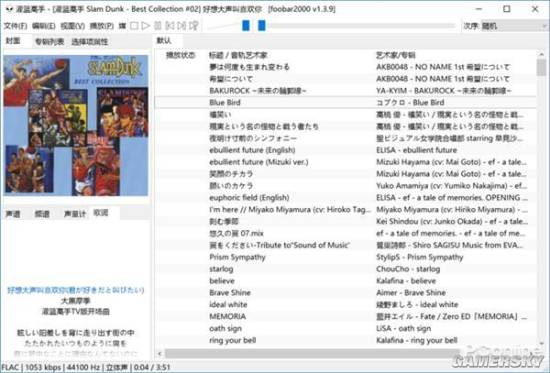
Task: Click the blue lyrics title line 好想大声叫喜欢你
Action: [76, 290]
